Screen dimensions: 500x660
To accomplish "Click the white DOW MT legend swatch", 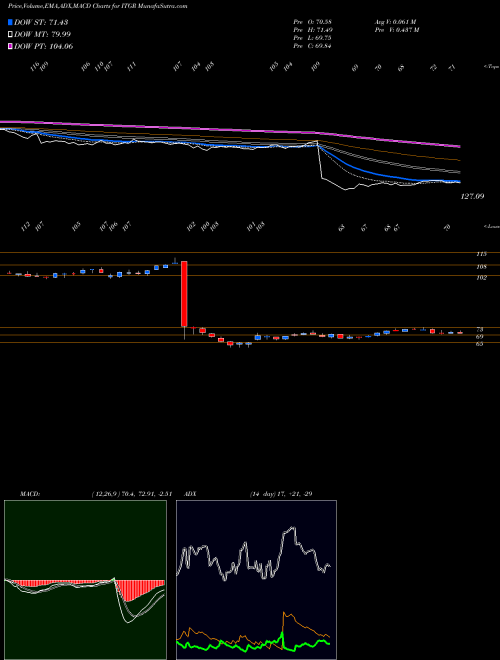I will (10, 35).
